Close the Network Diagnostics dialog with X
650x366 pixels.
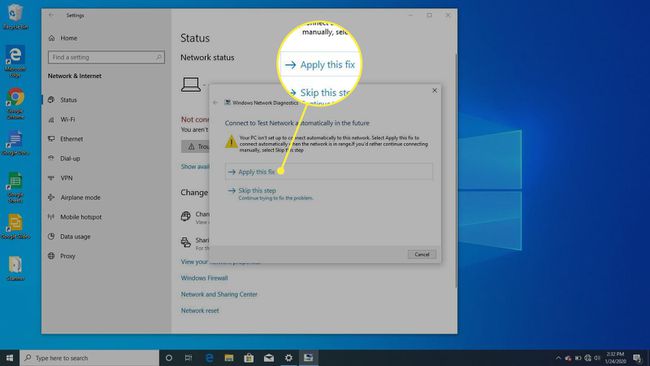(x=434, y=90)
